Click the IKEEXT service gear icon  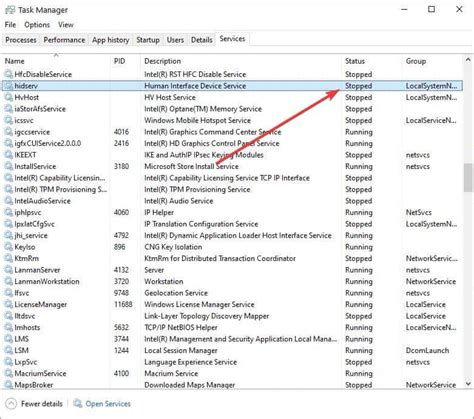[x=8, y=155]
